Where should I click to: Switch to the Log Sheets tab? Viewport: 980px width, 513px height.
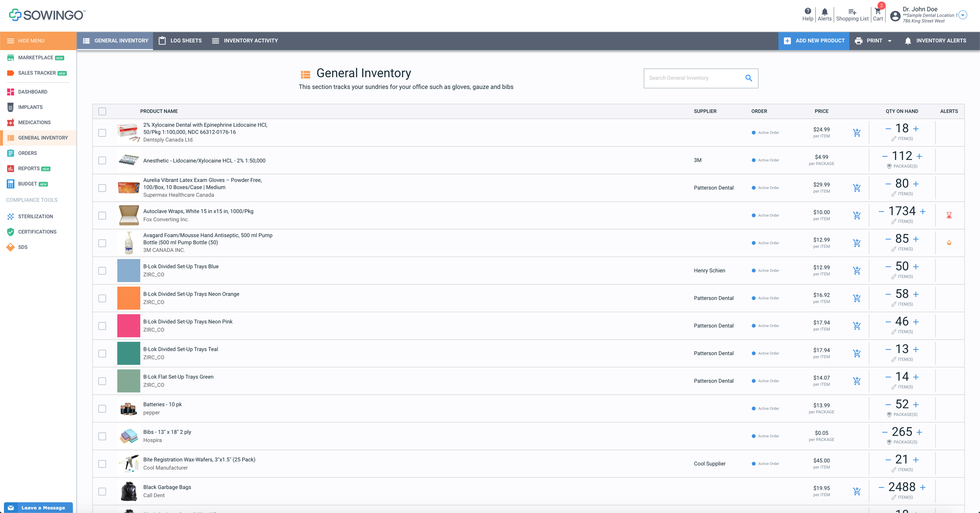180,41
